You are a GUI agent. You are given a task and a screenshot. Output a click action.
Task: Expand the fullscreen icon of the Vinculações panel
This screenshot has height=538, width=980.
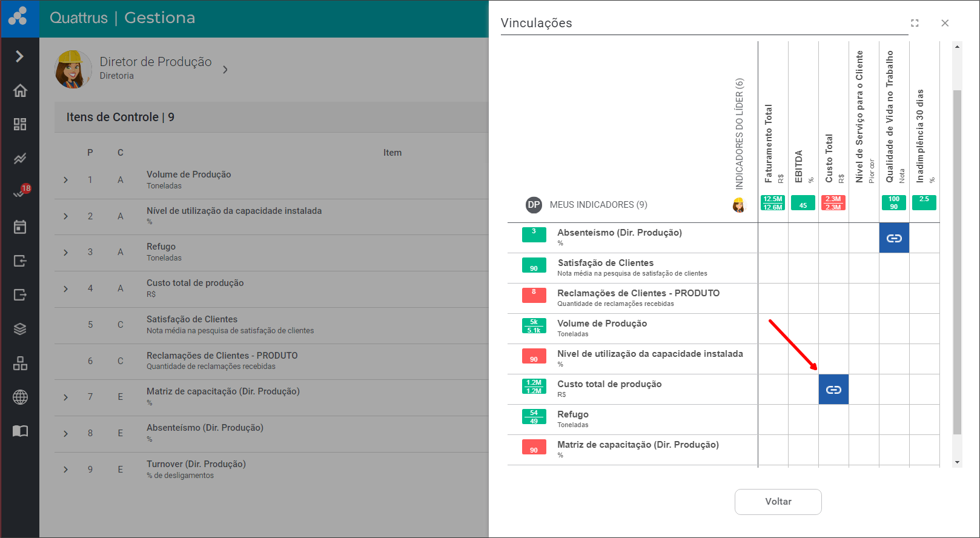(x=915, y=23)
